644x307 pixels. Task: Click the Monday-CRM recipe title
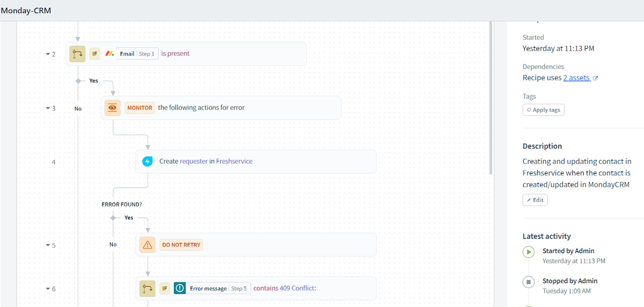click(x=26, y=10)
